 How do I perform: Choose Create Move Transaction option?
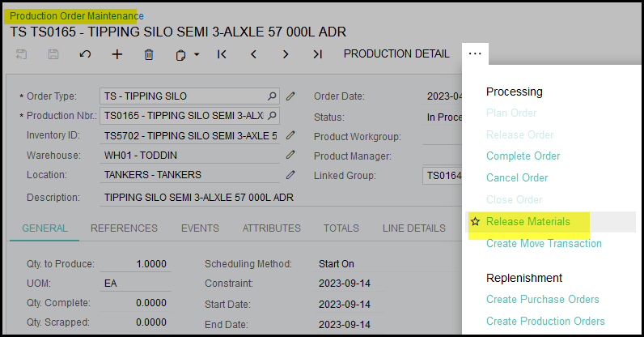544,244
